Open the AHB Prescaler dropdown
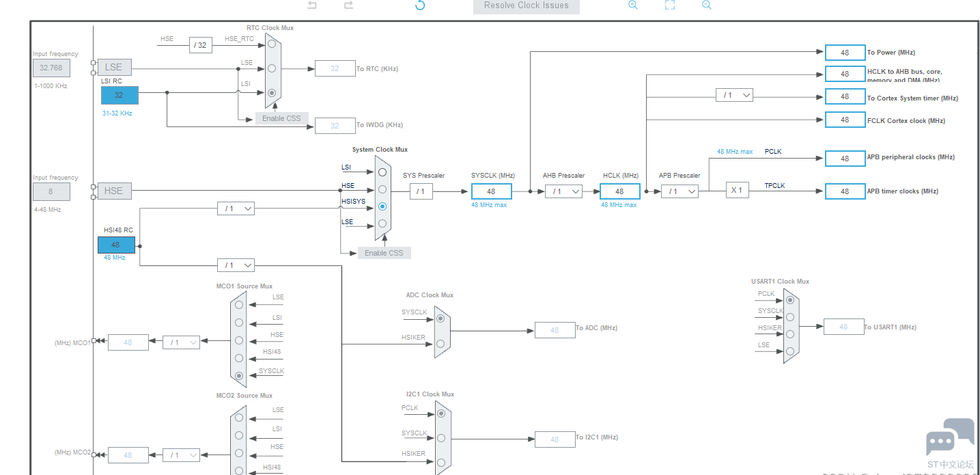 (563, 192)
